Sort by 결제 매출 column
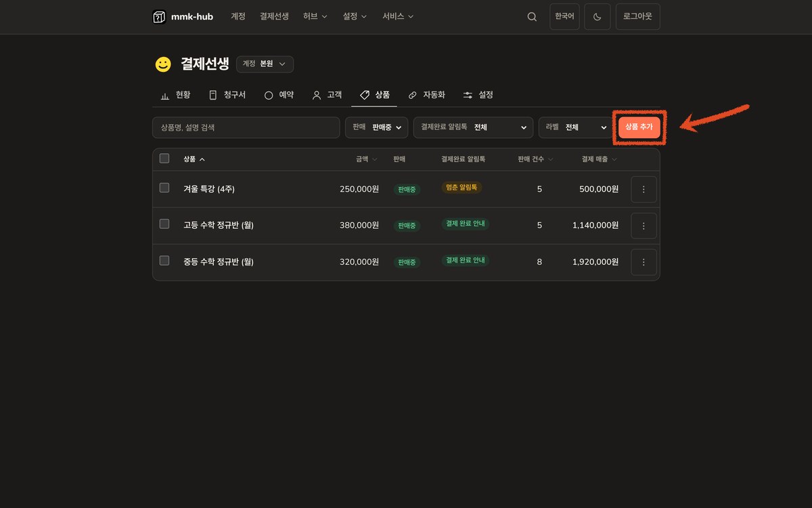Screen dimensions: 812x508 pyautogui.click(x=600, y=159)
